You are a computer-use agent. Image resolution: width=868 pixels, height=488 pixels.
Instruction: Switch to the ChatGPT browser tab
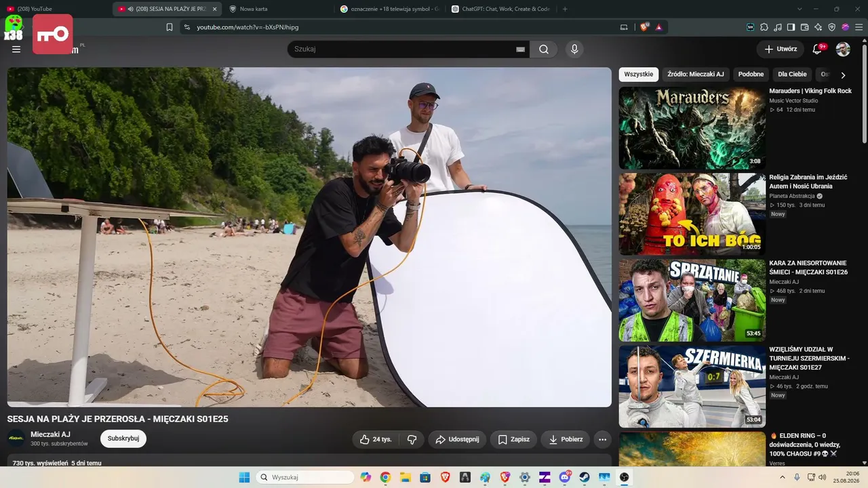tap(500, 9)
